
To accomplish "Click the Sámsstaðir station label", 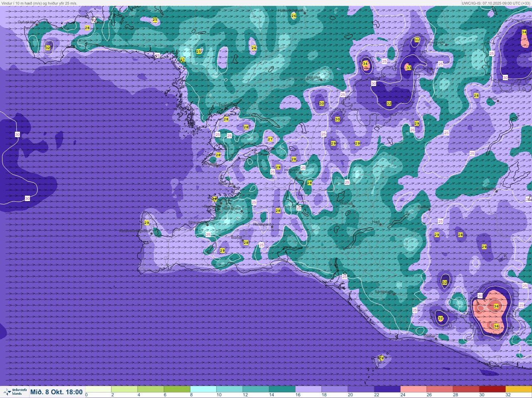I will [x=384, y=292].
